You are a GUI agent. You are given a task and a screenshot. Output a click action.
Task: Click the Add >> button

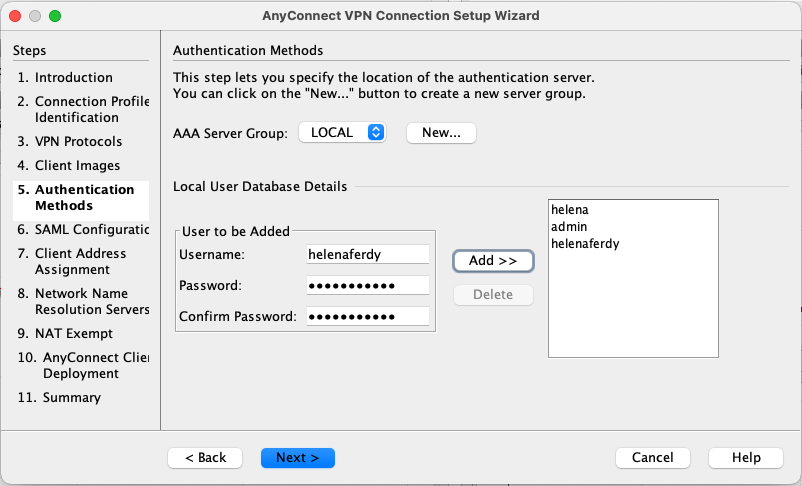coord(493,260)
